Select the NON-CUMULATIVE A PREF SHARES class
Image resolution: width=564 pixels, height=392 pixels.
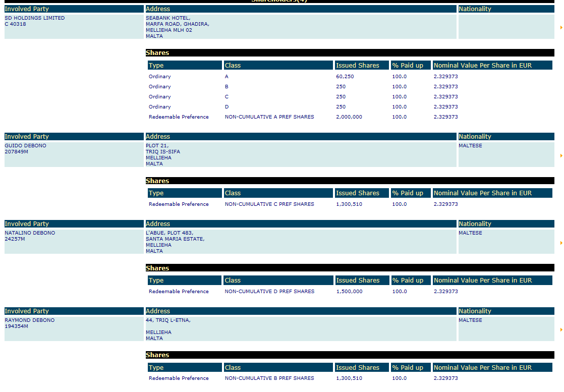tap(269, 117)
